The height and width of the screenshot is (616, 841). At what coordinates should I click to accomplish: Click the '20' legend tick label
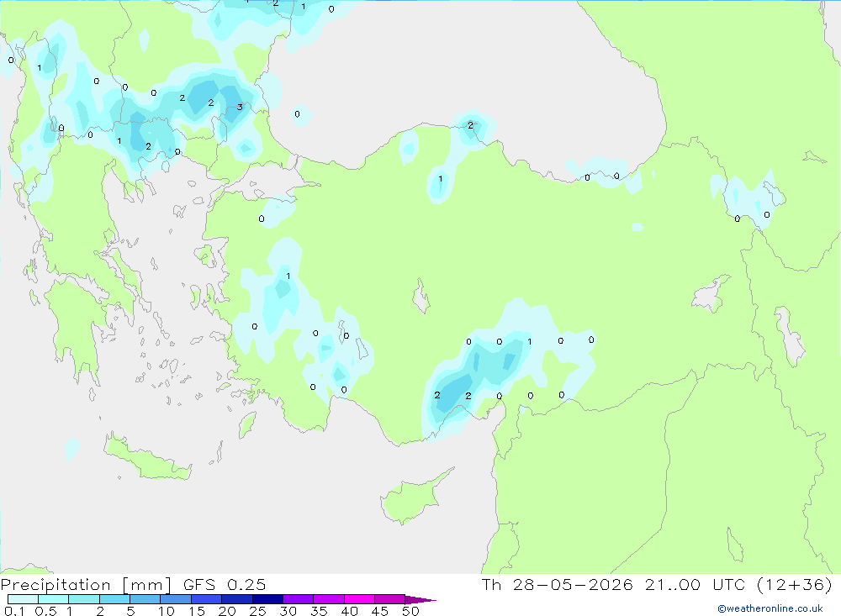click(x=227, y=611)
